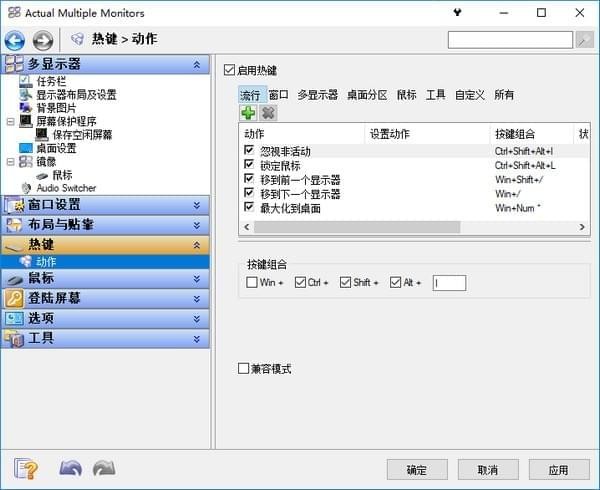Uncheck 最大化到桌面 hotkey
Image resolution: width=600 pixels, height=490 pixels.
pos(249,207)
